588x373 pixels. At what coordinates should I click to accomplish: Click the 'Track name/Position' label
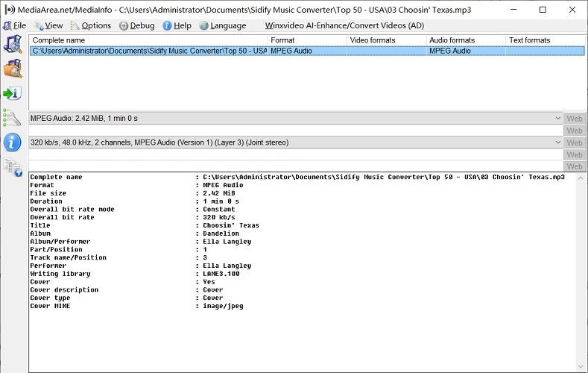69,258
